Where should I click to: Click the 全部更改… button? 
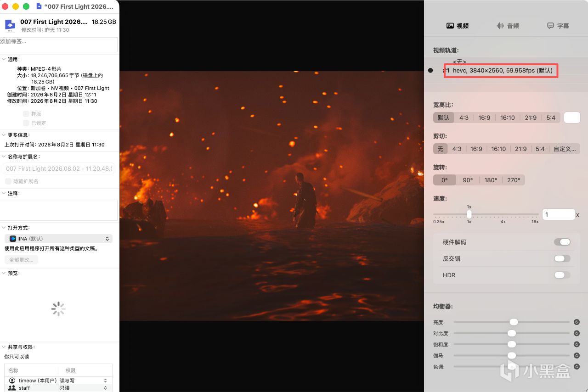[x=22, y=260]
